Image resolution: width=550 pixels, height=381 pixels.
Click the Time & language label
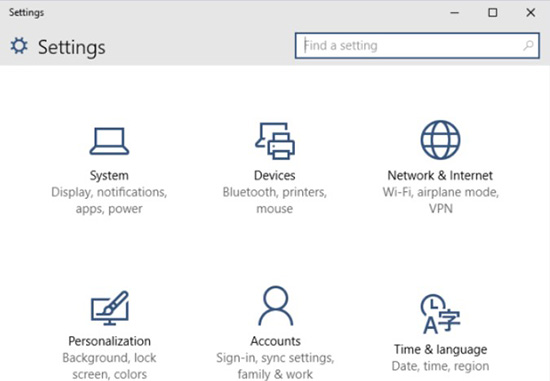click(440, 349)
